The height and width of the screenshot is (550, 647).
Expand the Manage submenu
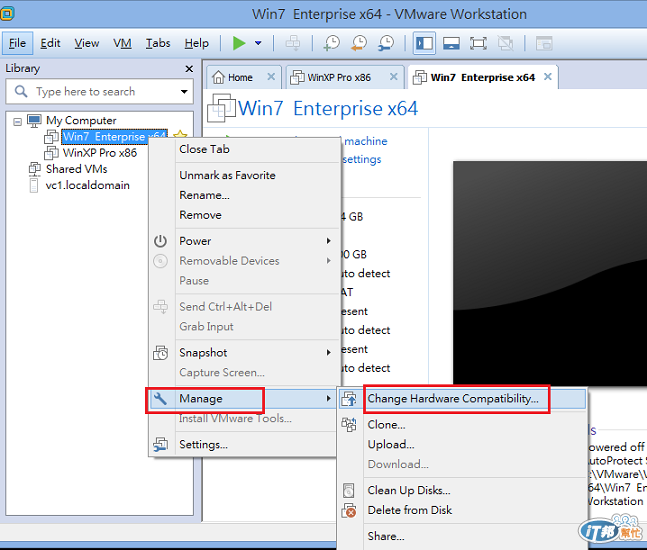244,399
